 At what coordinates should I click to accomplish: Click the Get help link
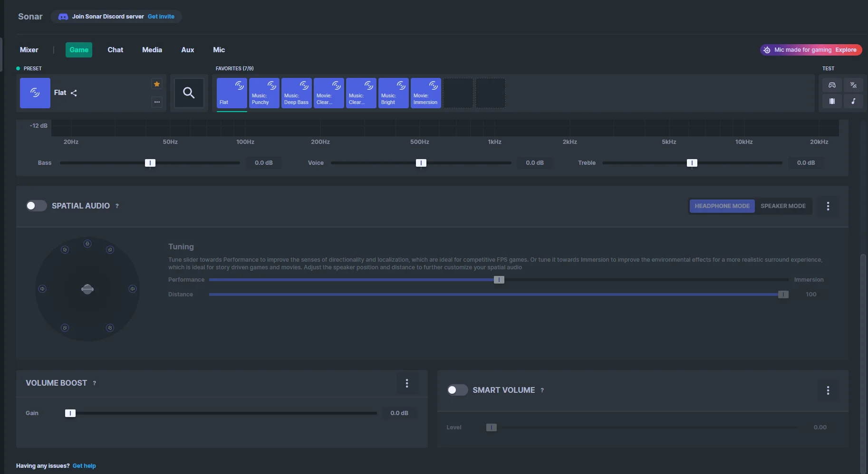point(84,466)
